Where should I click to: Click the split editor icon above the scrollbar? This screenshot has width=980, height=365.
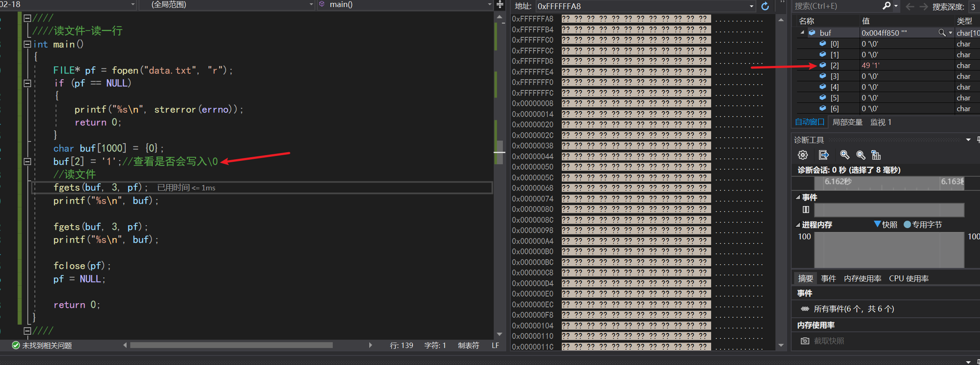click(500, 5)
